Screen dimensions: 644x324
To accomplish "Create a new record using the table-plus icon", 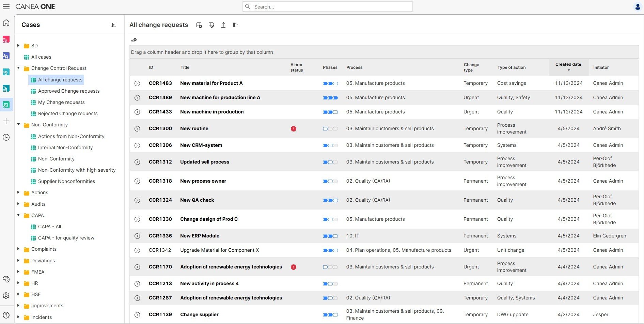I will pos(199,25).
